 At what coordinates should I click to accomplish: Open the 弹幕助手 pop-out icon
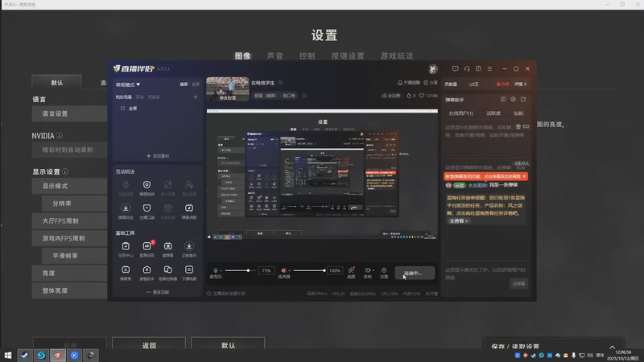tap(523, 99)
